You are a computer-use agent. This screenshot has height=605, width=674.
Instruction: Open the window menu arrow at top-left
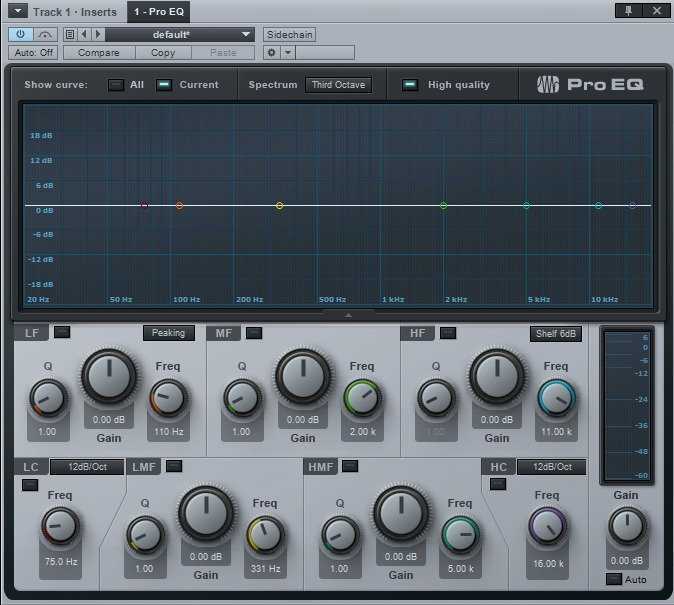click(18, 11)
